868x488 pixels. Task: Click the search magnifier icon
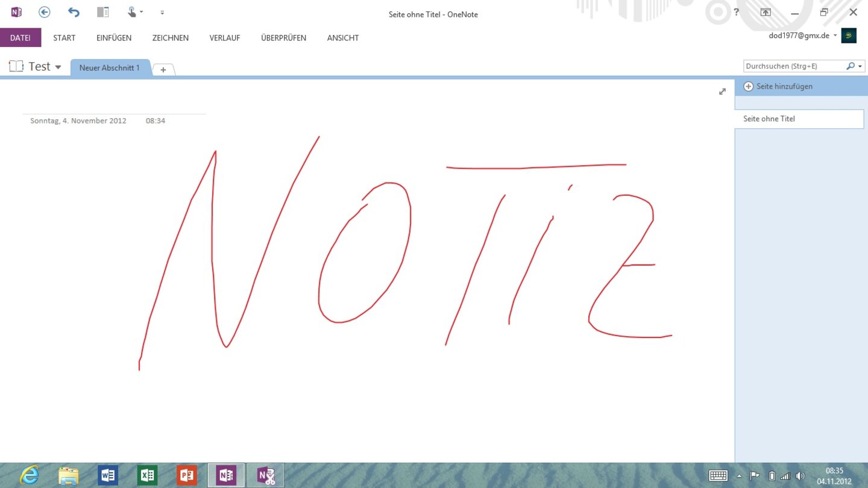(851, 66)
